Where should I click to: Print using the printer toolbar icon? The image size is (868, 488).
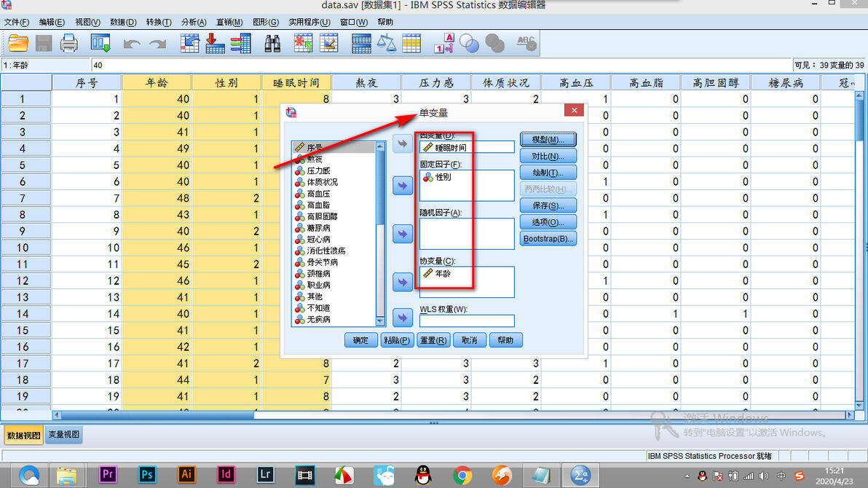click(68, 43)
